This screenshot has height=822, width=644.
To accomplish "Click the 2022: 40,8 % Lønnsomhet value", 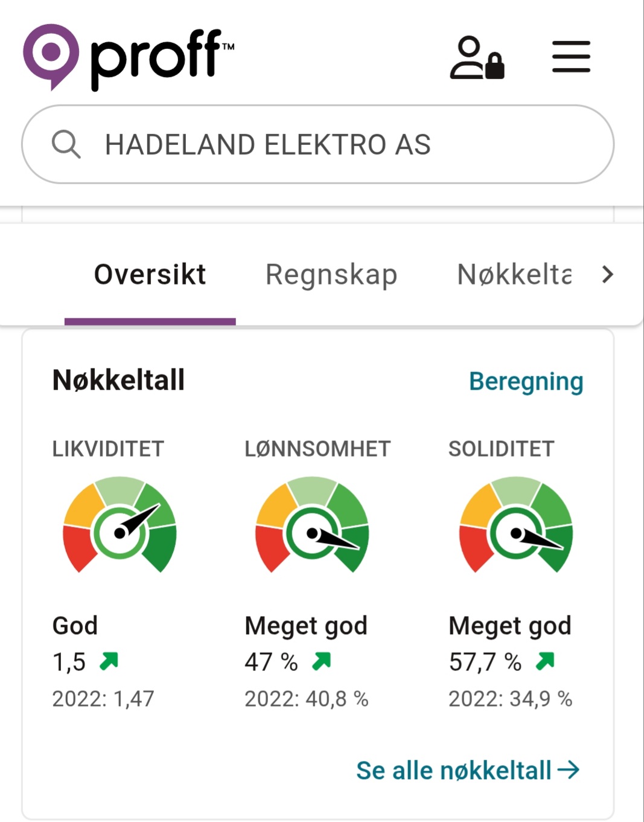I will (x=306, y=699).
